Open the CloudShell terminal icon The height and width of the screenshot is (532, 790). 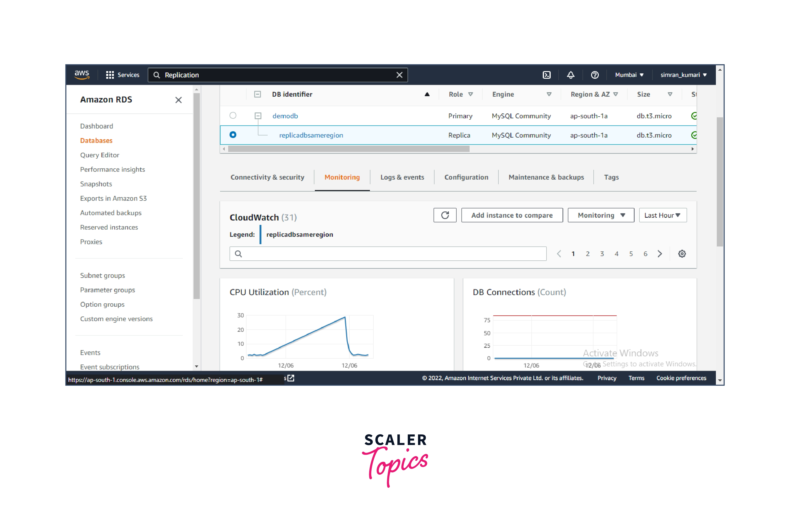(x=546, y=75)
